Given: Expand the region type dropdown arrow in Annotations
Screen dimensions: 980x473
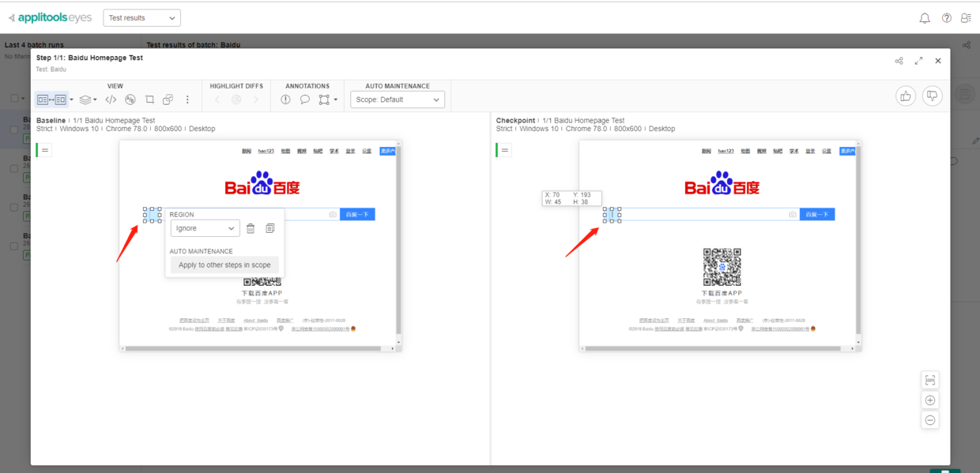Looking at the screenshot, I should [x=336, y=99].
